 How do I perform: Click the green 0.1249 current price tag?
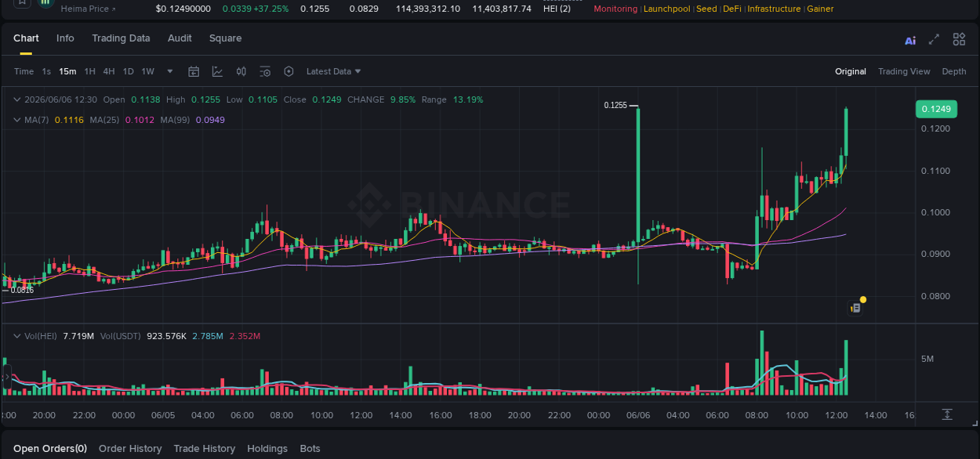pyautogui.click(x=936, y=109)
